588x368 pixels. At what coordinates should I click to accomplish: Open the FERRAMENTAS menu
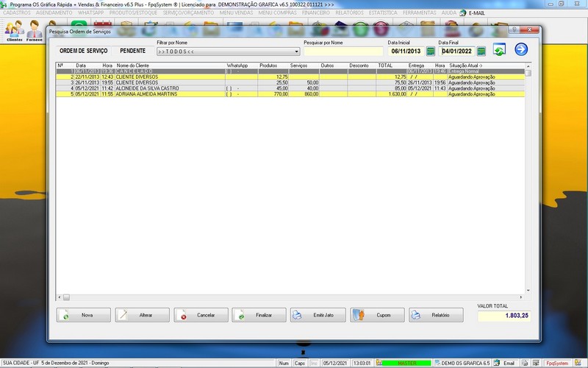[x=419, y=13]
